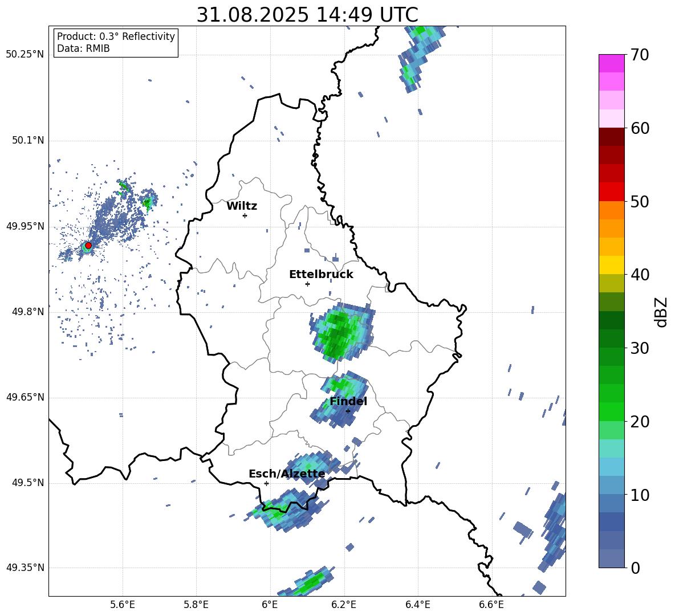
Task: Click the colorbar value 50
Action: [640, 202]
